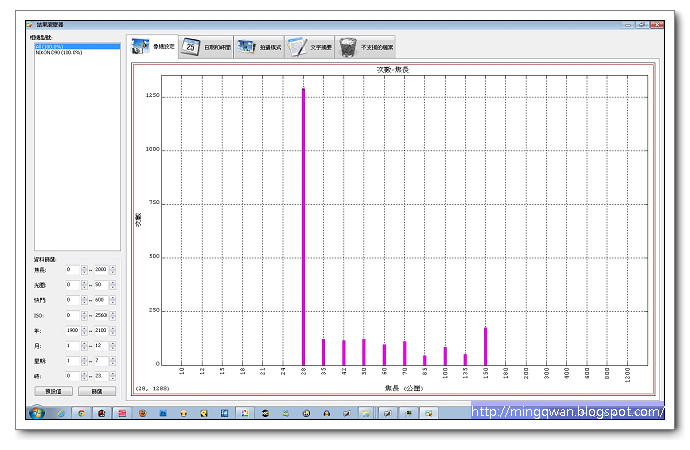Image resolution: width=690 pixels, height=450 pixels.
Task: Click the stepper beside year 2100
Action: [113, 330]
